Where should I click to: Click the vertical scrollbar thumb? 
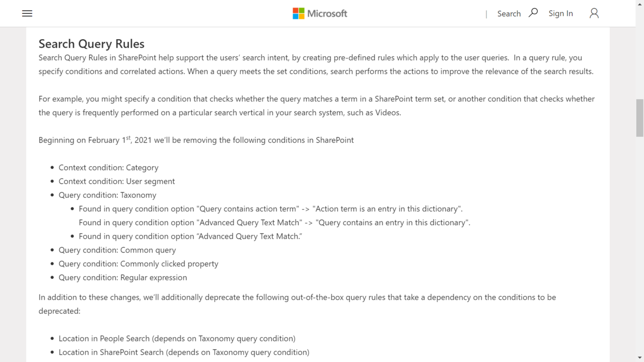[639, 118]
